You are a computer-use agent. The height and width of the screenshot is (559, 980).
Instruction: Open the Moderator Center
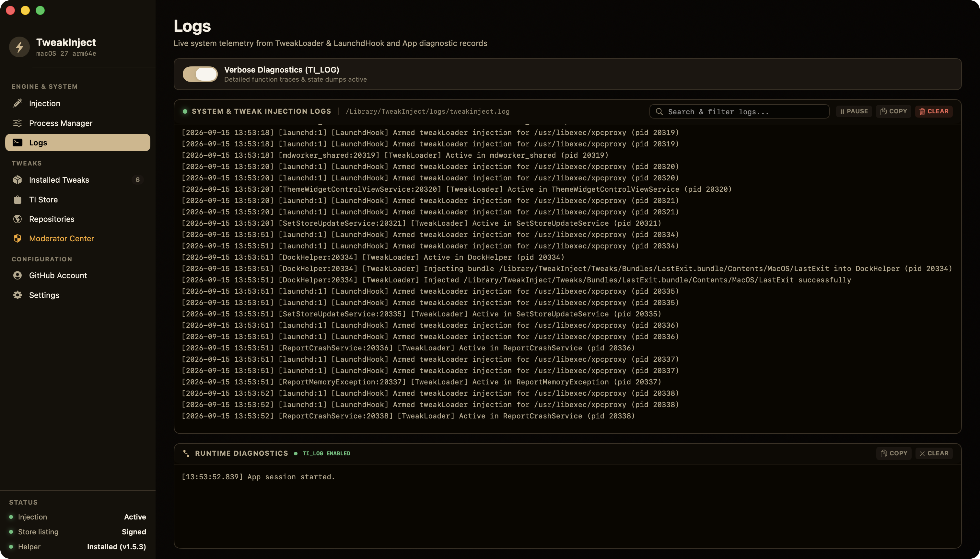77,238
